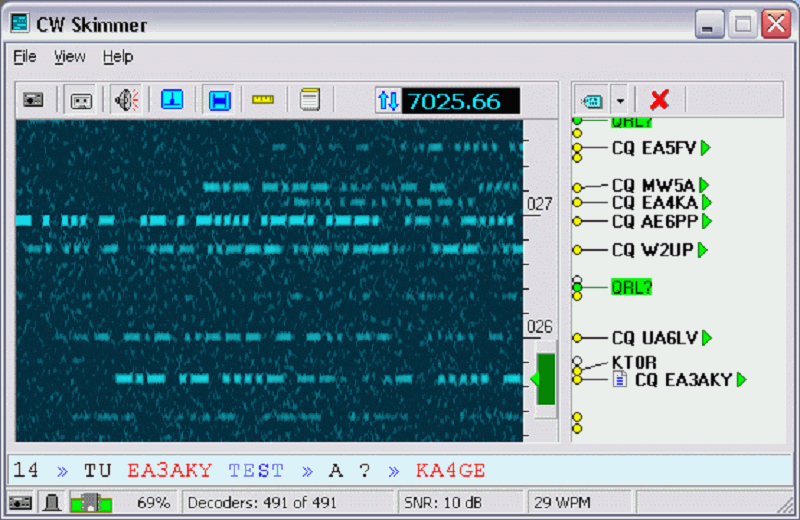This screenshot has height=520, width=800.
Task: Open the View menu
Action: pos(69,57)
